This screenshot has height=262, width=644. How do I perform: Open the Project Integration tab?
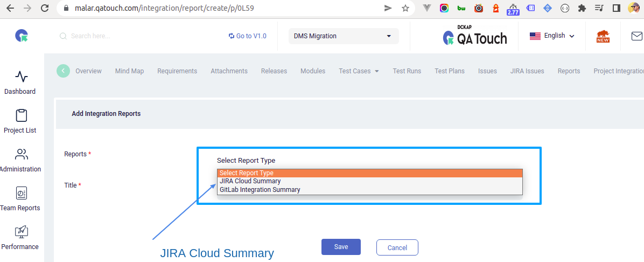(x=619, y=71)
